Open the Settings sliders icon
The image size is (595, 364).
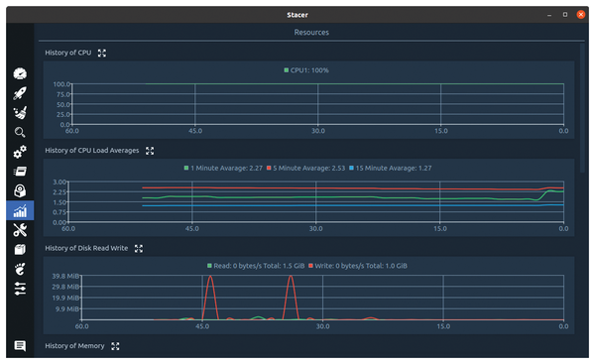(x=20, y=289)
